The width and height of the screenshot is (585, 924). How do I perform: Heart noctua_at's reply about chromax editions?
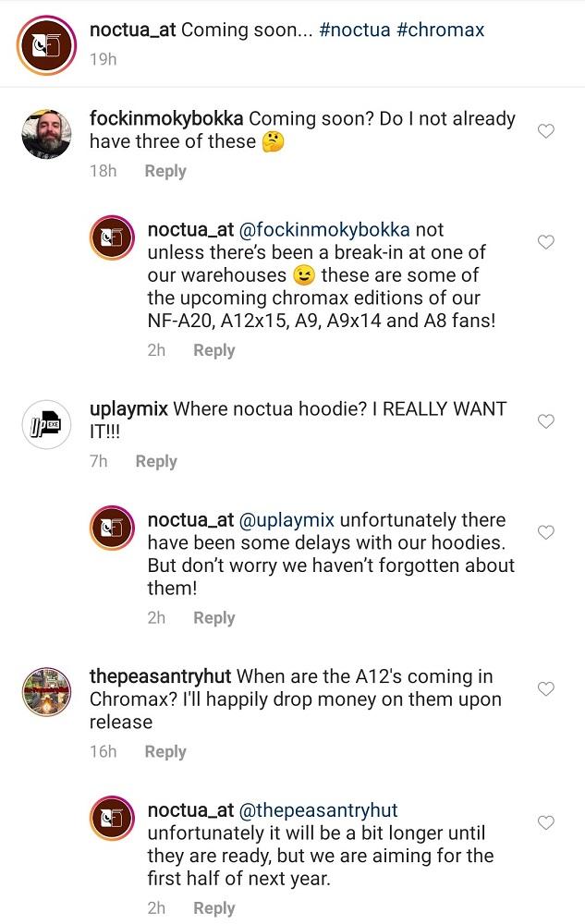tap(546, 242)
